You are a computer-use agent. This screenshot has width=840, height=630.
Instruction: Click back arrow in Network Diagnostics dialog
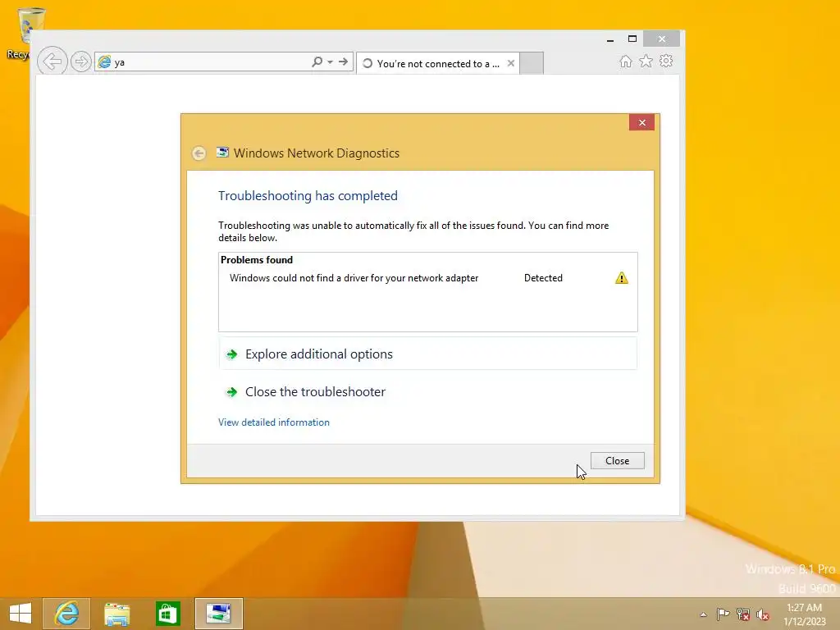[199, 153]
